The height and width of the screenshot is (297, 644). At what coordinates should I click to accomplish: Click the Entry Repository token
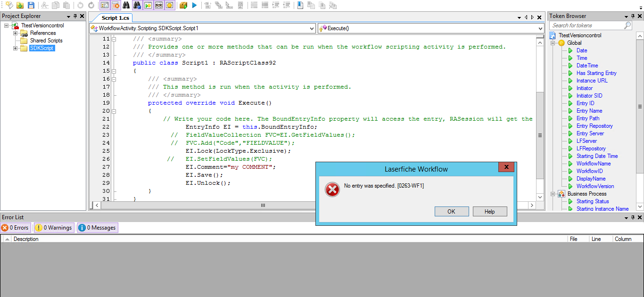(594, 126)
